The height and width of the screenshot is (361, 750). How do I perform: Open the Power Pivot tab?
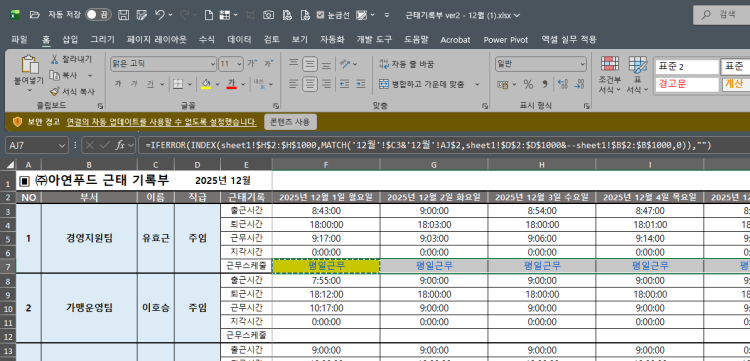(506, 40)
